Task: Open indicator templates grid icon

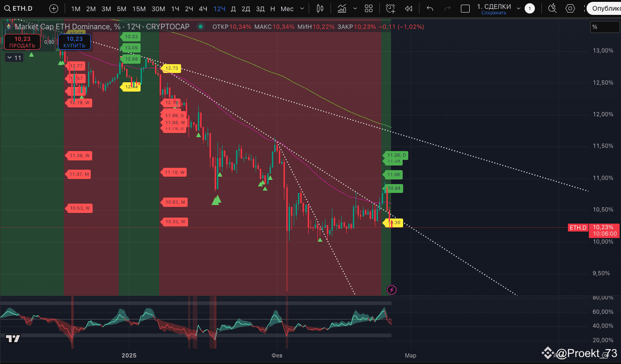Action: tap(369, 8)
